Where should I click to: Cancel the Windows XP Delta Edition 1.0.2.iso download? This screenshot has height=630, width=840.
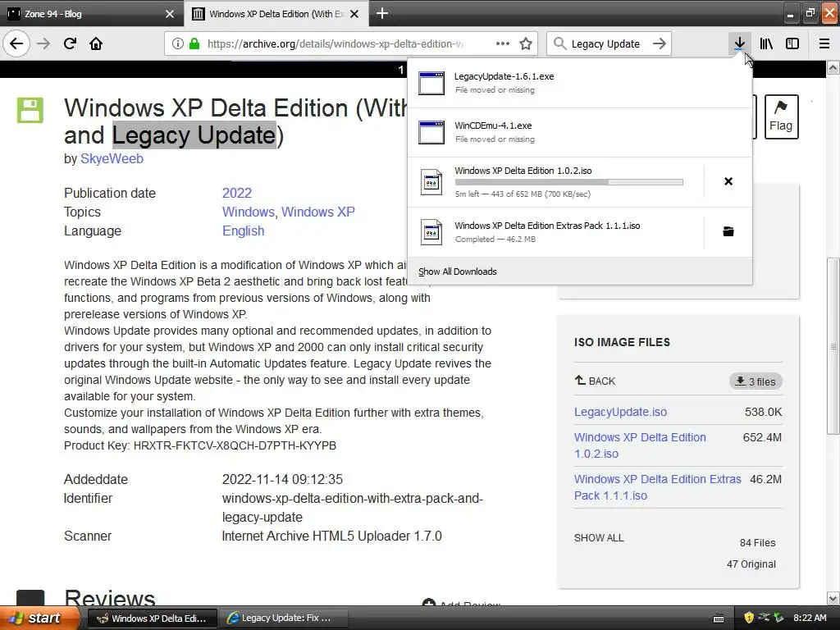point(728,181)
